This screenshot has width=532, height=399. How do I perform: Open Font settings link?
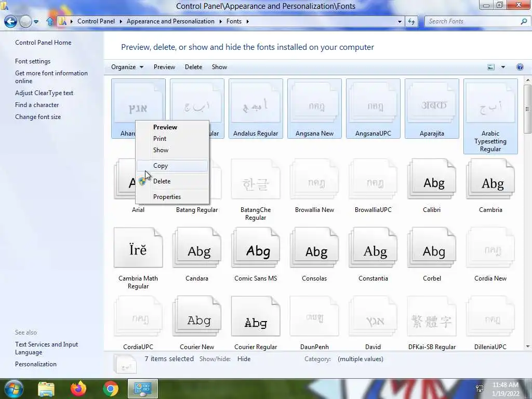(33, 61)
